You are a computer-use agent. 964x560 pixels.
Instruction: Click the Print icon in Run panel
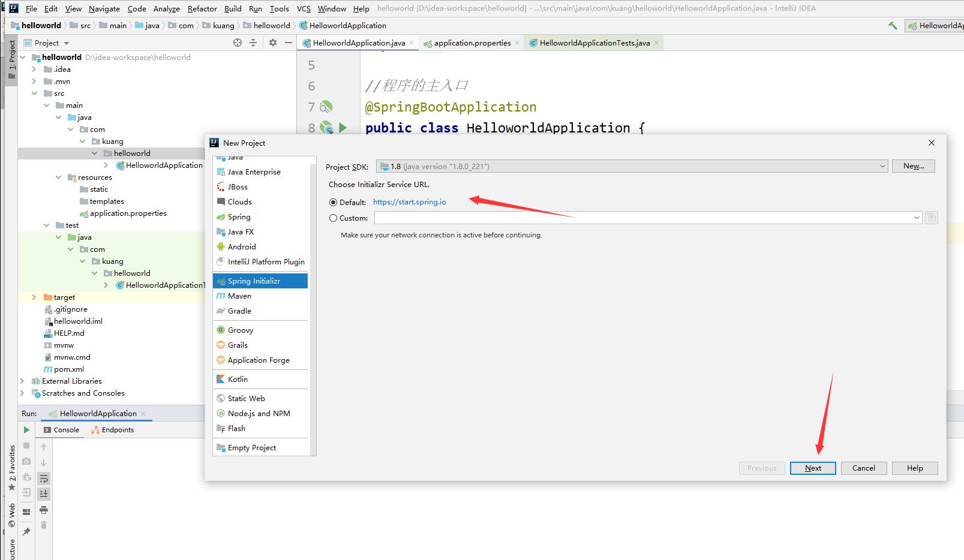[44, 510]
